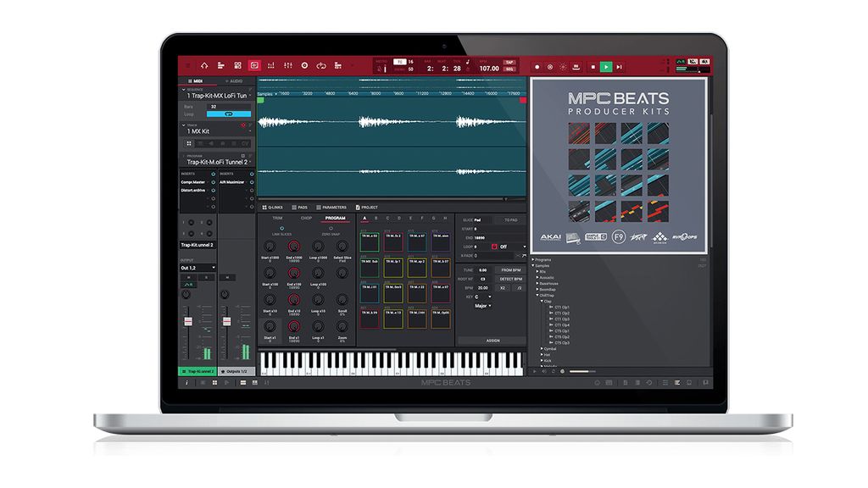Image resolution: width=868 pixels, height=488 pixels.
Task: Click the loop cycle icon in the top toolbar
Action: pos(322,65)
